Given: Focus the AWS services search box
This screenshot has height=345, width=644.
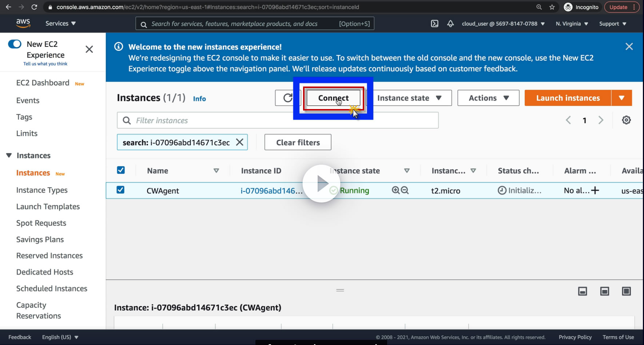Looking at the screenshot, I should click(255, 24).
